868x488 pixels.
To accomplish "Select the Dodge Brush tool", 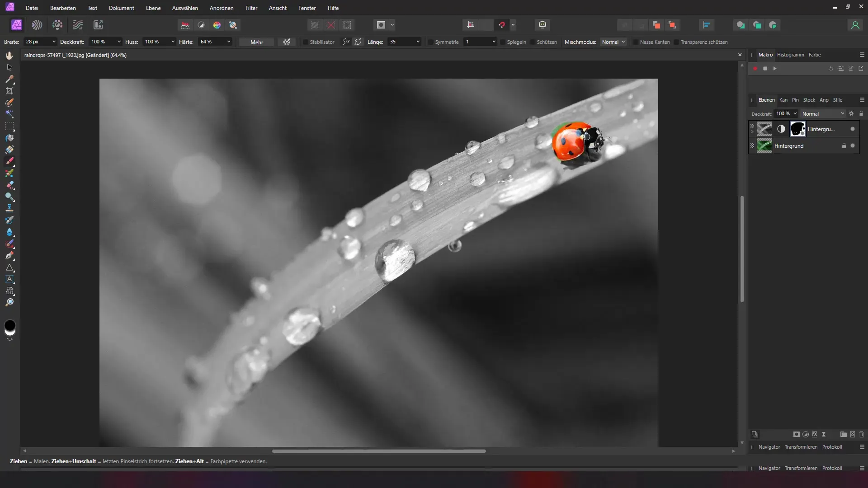I will [9, 197].
